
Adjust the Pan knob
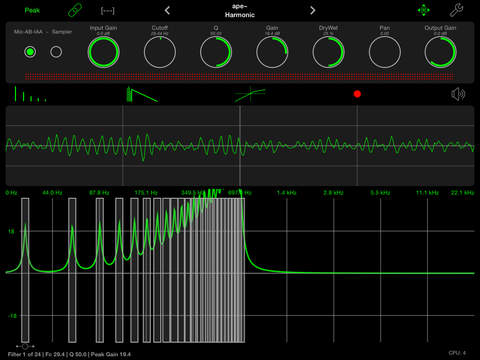pyautogui.click(x=385, y=52)
